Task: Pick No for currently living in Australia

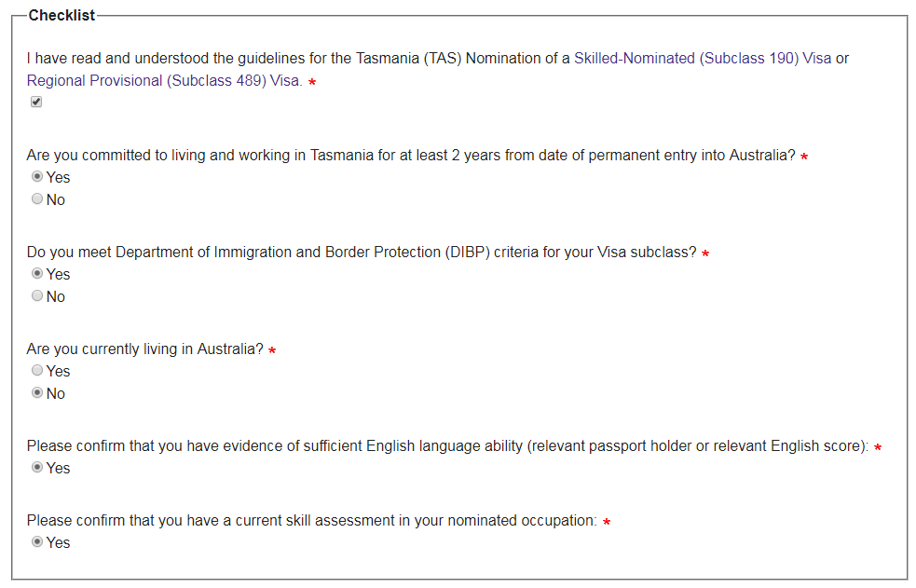Action: pos(37,393)
